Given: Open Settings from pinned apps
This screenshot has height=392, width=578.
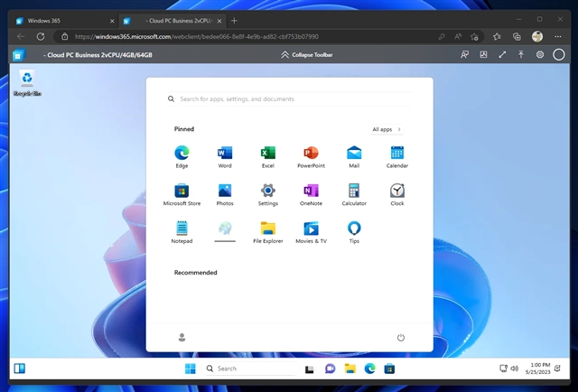Looking at the screenshot, I should (x=268, y=194).
